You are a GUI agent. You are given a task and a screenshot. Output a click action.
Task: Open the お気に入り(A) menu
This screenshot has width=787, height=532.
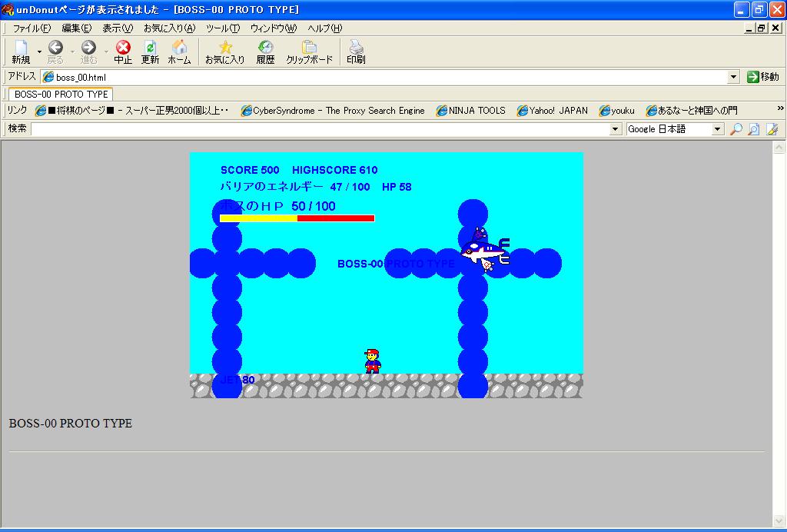pos(170,28)
